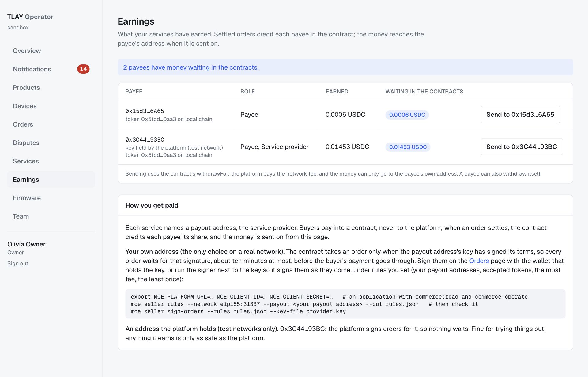This screenshot has height=377, width=588.
Task: Click the TLAY Operator title
Action: (x=30, y=17)
